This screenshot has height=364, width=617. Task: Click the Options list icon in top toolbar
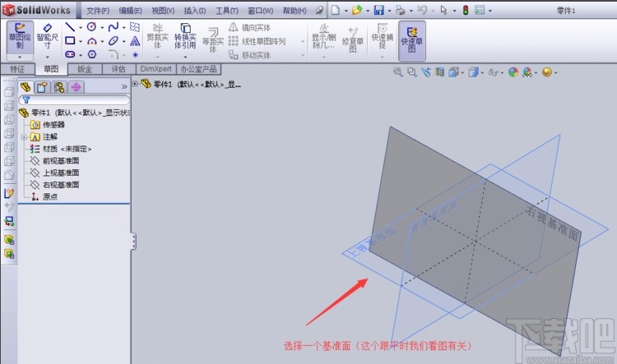[480, 10]
